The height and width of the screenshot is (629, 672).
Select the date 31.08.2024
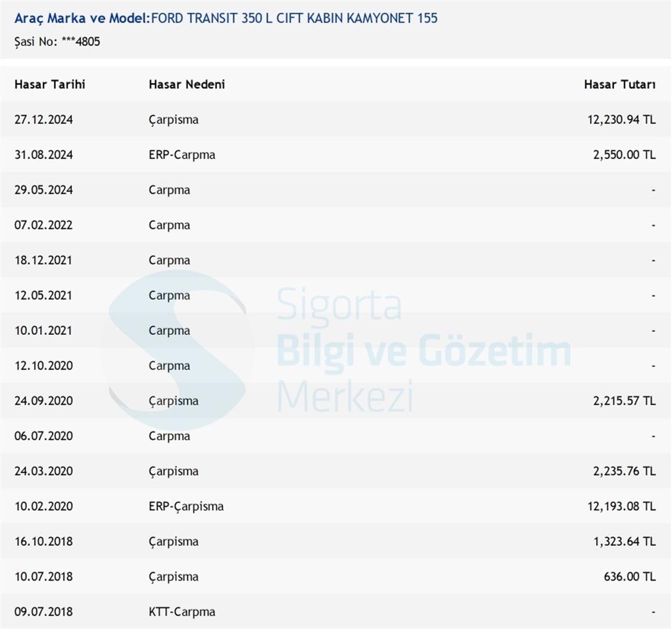tap(44, 154)
